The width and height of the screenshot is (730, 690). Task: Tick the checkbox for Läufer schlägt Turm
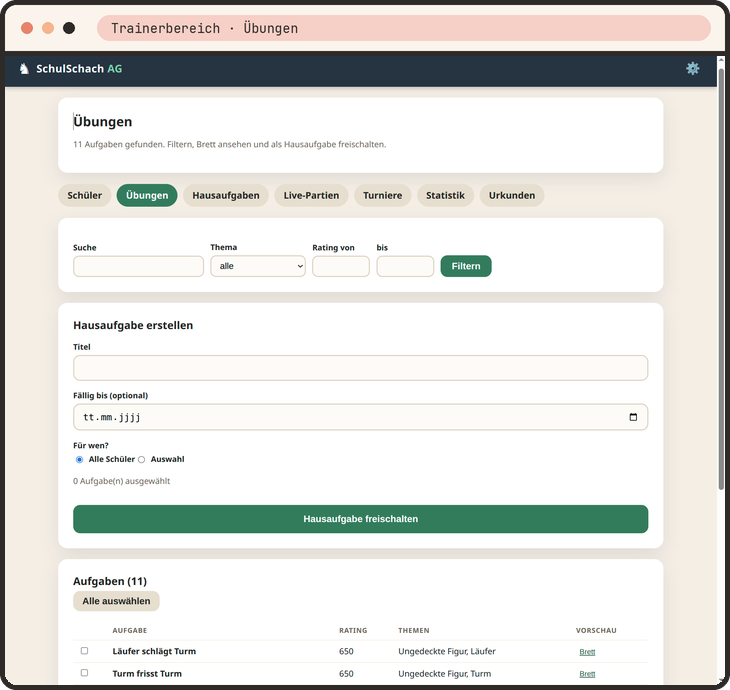[84, 651]
